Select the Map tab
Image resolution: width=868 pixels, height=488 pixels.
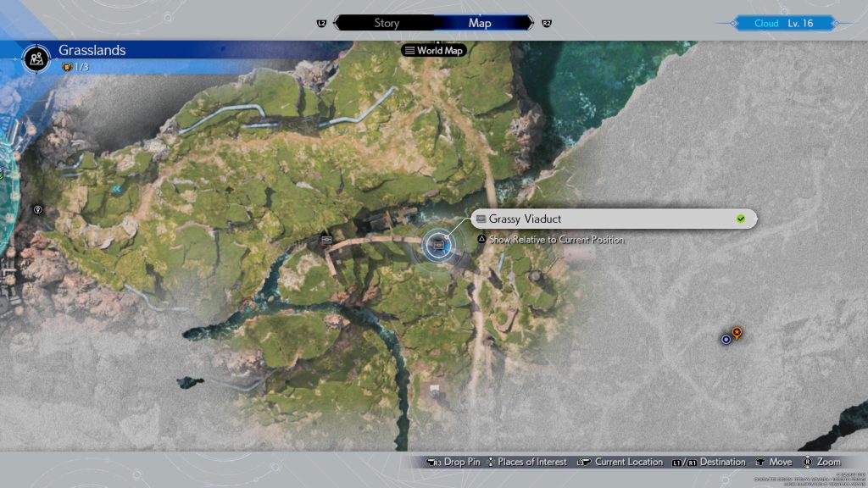coord(480,23)
